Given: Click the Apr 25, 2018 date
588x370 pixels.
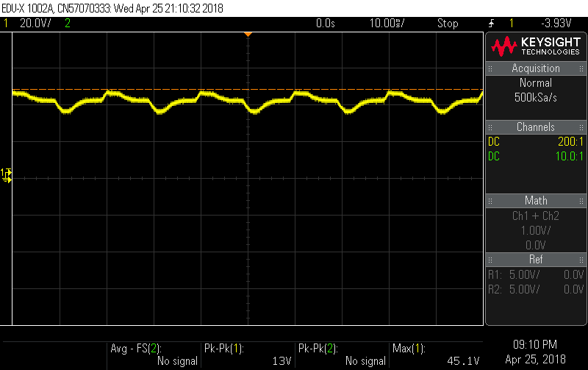Looking at the screenshot, I should coord(535,360).
